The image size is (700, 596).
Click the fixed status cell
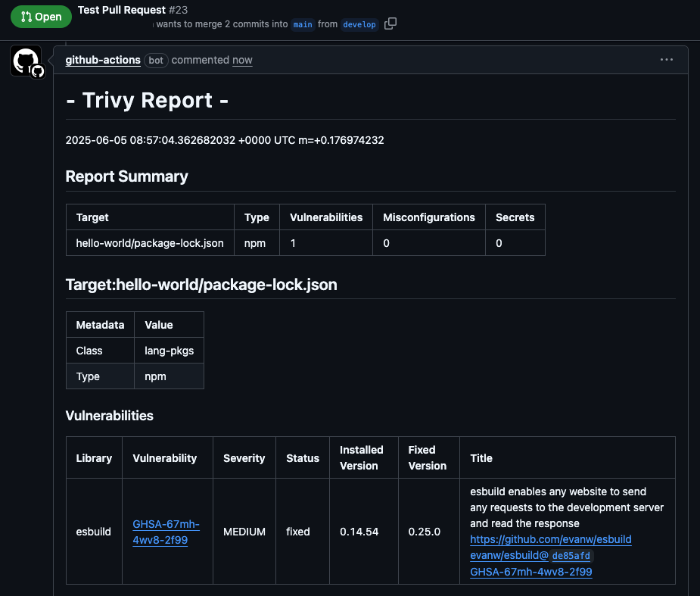click(302, 532)
